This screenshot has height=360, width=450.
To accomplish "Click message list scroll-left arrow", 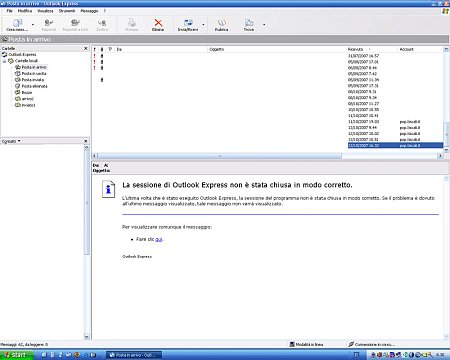I will point(95,156).
